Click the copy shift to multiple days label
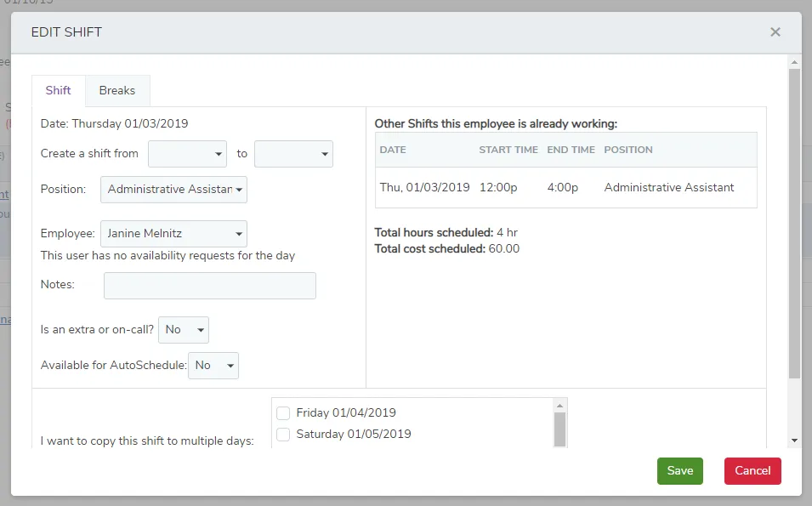812x506 pixels. [147, 441]
